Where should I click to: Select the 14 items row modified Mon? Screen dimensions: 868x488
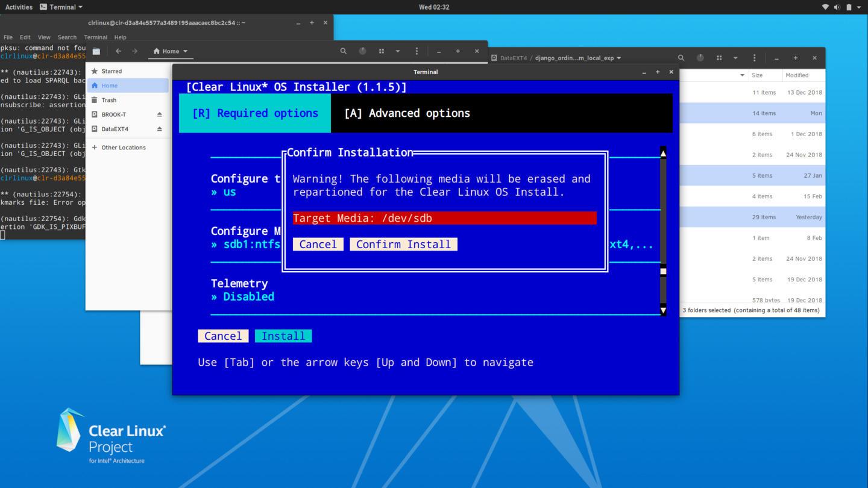click(752, 113)
